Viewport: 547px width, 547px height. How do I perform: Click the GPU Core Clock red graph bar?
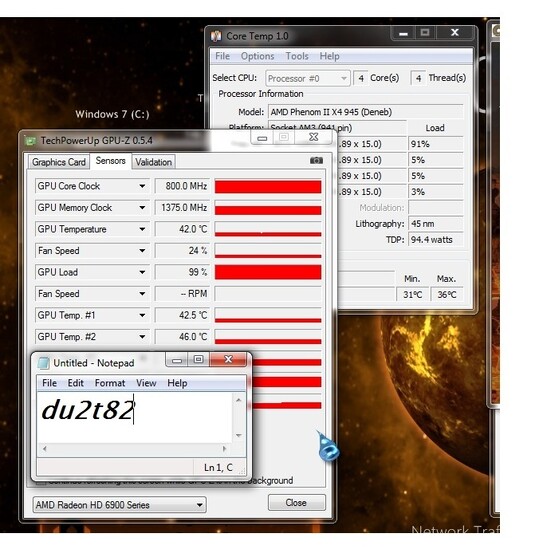pyautogui.click(x=268, y=187)
